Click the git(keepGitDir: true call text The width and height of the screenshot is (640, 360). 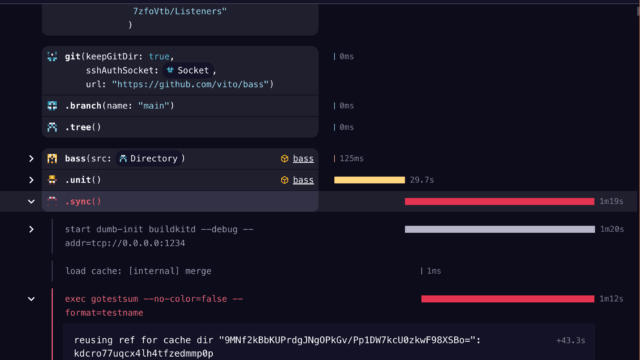pyautogui.click(x=120, y=57)
